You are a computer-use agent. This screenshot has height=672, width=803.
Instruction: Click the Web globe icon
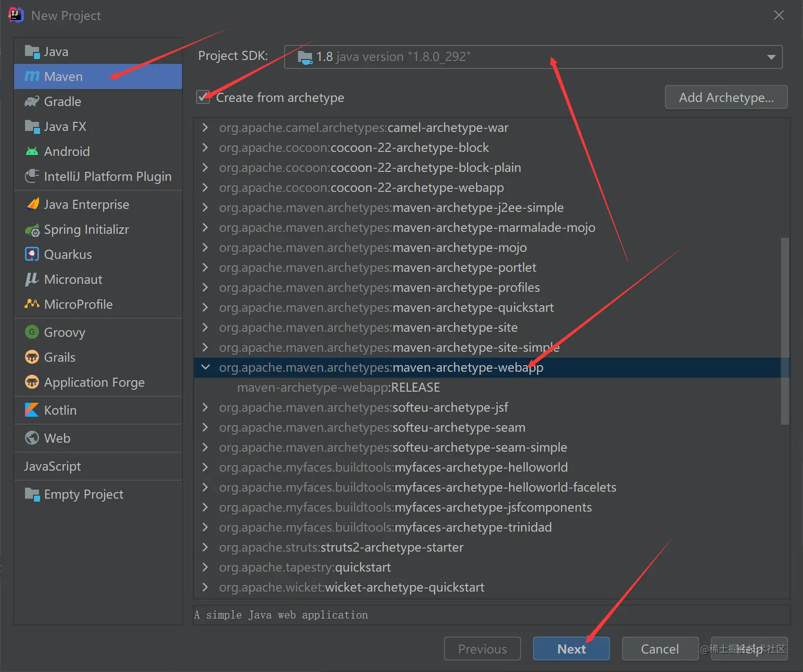coord(32,438)
